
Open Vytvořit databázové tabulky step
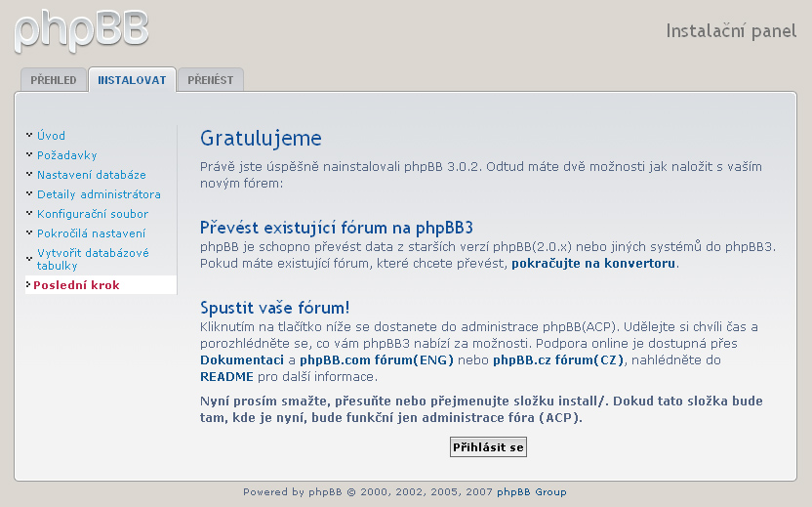(94, 259)
